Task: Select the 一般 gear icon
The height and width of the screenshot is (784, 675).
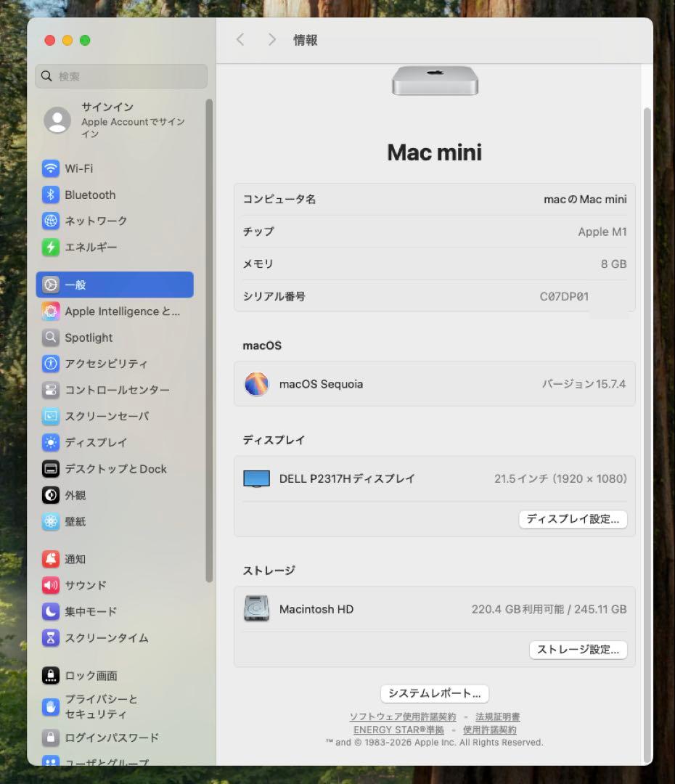Action: (x=51, y=285)
